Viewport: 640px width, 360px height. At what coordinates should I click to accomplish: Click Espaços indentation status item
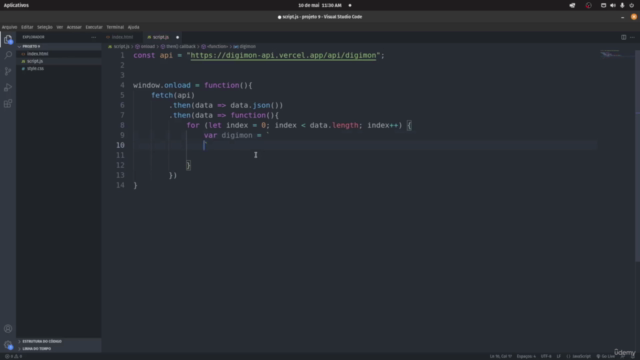(526, 356)
